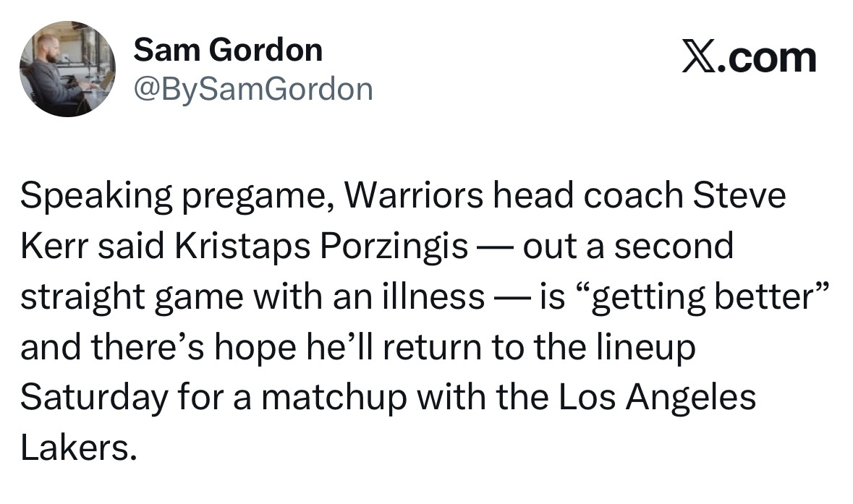Click the words head coach in the tweet
This screenshot has height=504, width=853.
click(588, 195)
